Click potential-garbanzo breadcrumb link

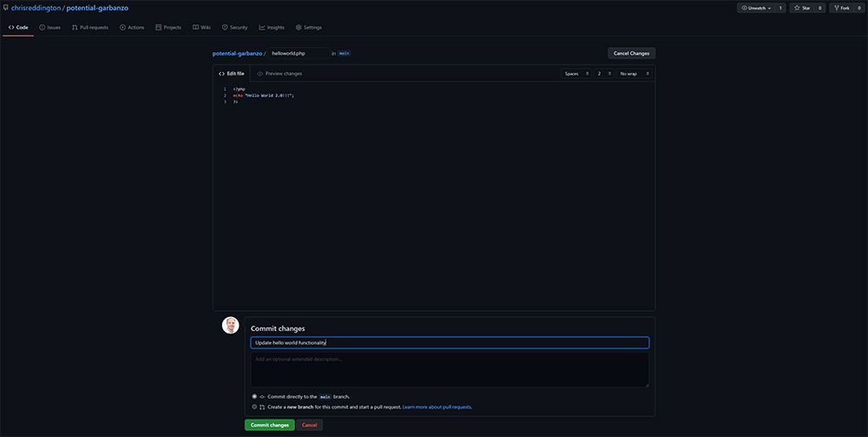[x=237, y=53]
